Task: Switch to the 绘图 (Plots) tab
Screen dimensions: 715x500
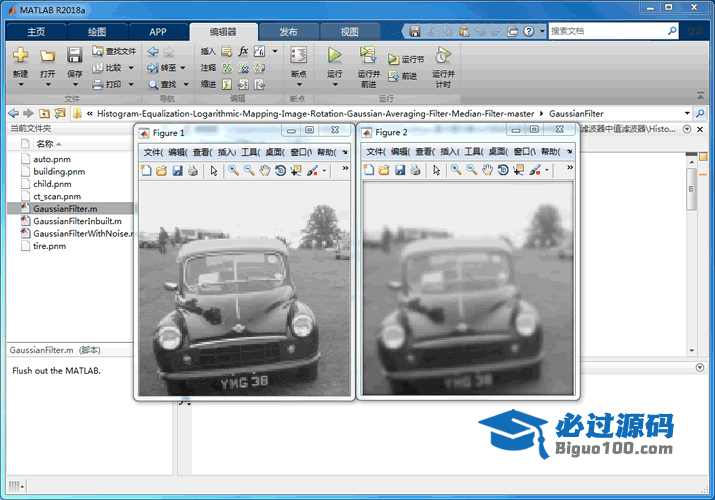Action: (x=96, y=32)
